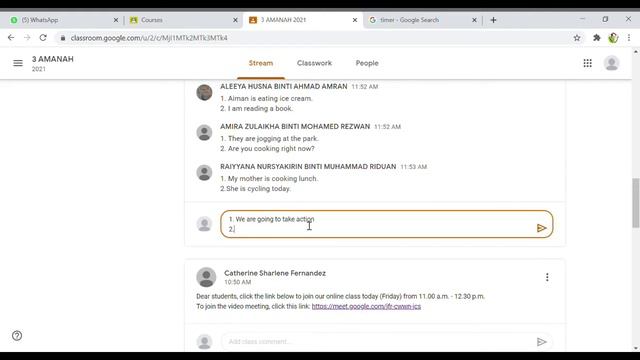The height and width of the screenshot is (360, 640).
Task: Click Aleeya Husna's profile picture
Action: pyautogui.click(x=204, y=92)
